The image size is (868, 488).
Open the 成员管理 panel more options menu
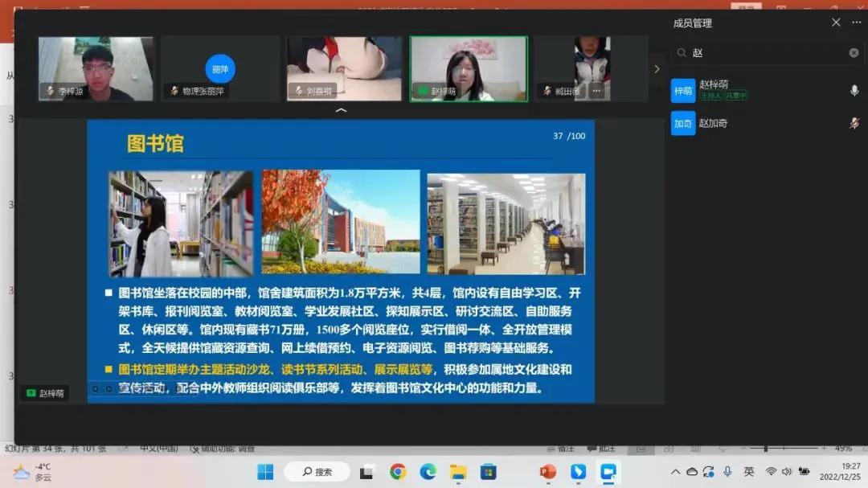coord(858,23)
